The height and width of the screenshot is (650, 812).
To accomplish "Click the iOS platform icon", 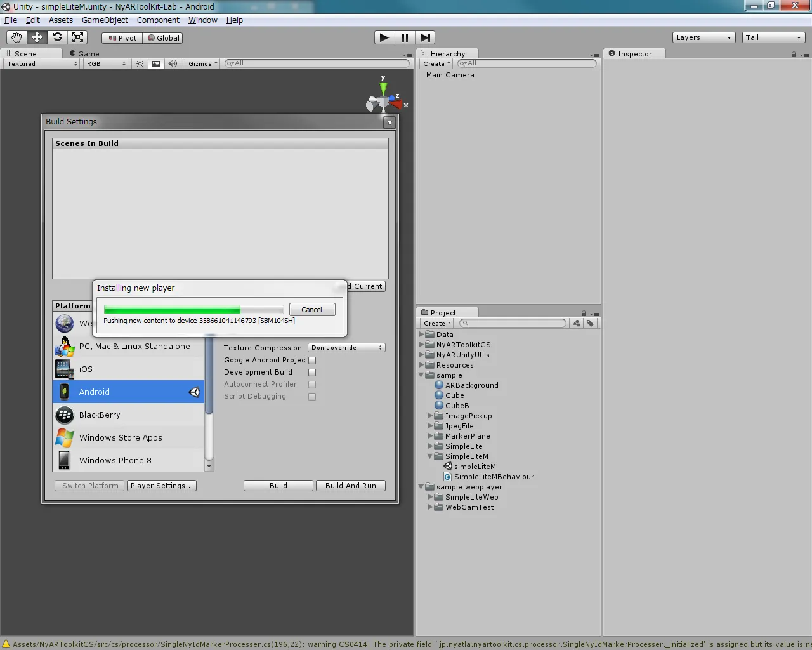I will pos(65,369).
